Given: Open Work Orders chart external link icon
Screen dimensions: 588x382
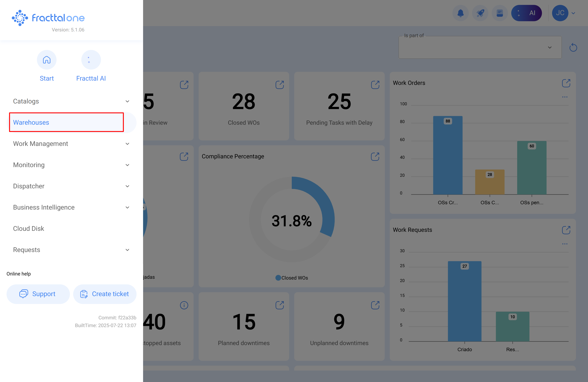Looking at the screenshot, I should coord(566,83).
